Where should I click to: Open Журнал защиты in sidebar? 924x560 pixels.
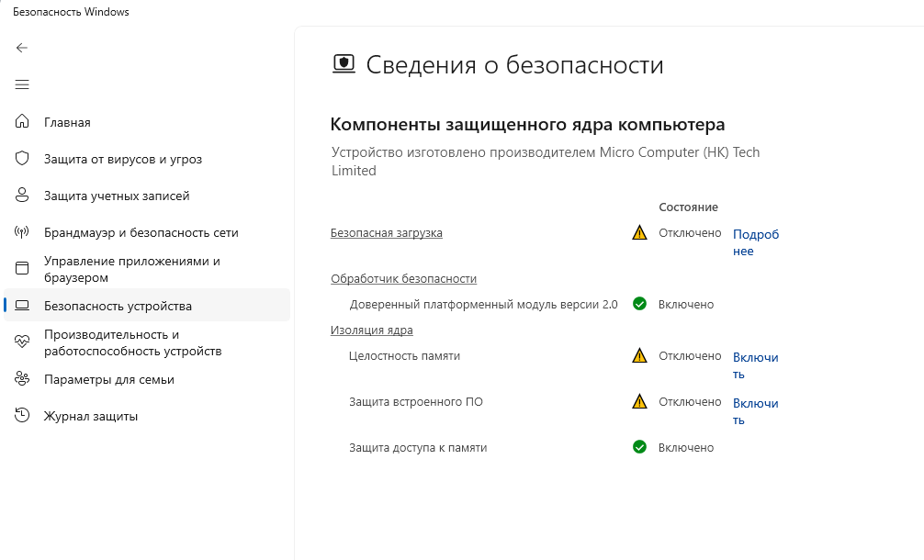pos(91,416)
